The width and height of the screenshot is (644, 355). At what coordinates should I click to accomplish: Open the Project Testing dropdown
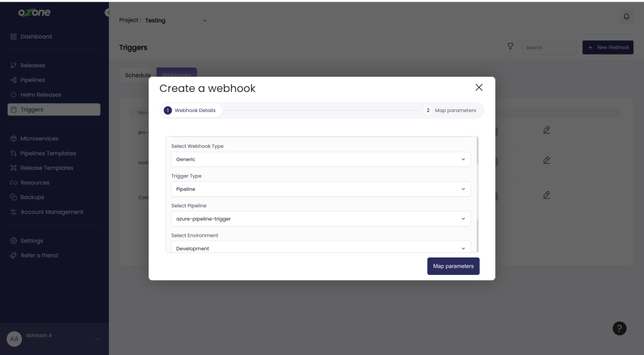[x=176, y=21]
